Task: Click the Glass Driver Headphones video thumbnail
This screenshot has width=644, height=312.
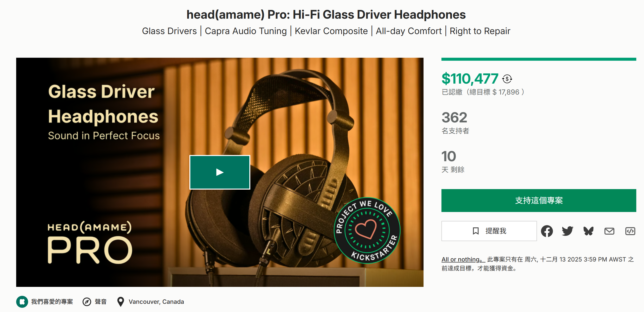Action: (219, 172)
